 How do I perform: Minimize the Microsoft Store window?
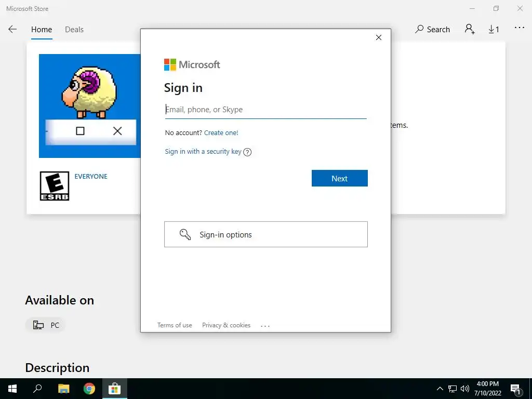[x=472, y=8]
